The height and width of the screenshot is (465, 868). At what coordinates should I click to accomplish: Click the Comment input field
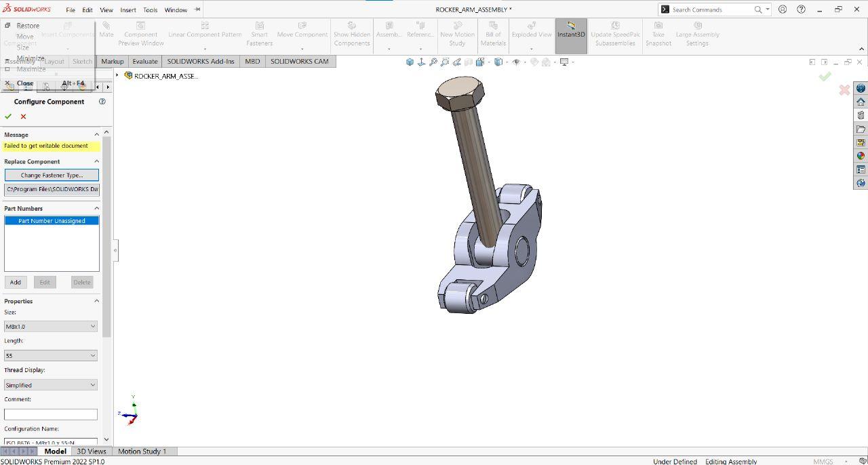(51, 414)
